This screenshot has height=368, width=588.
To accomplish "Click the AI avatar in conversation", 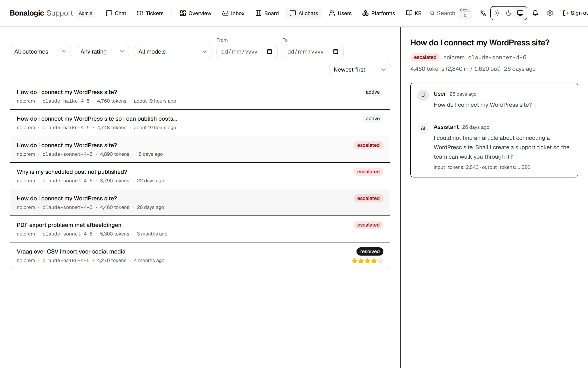I will [x=423, y=128].
